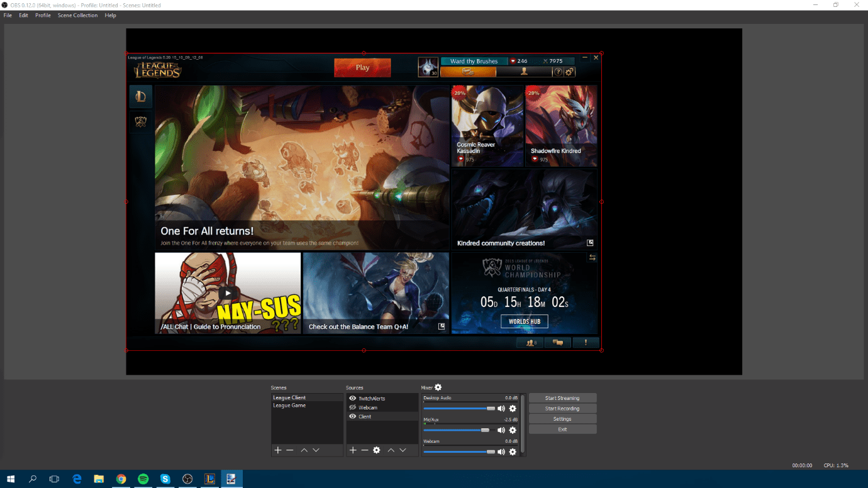
Task: Click the swap arrows icon on Worlds panel
Action: (x=592, y=257)
